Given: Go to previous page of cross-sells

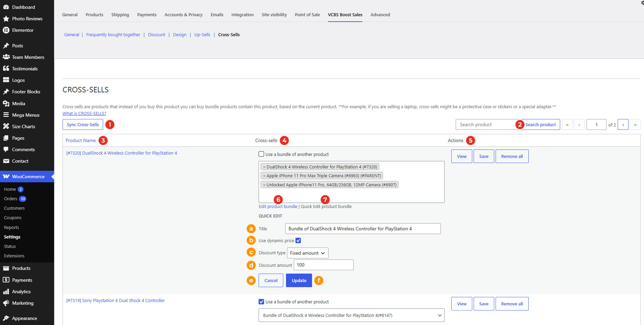Looking at the screenshot, I should point(579,124).
